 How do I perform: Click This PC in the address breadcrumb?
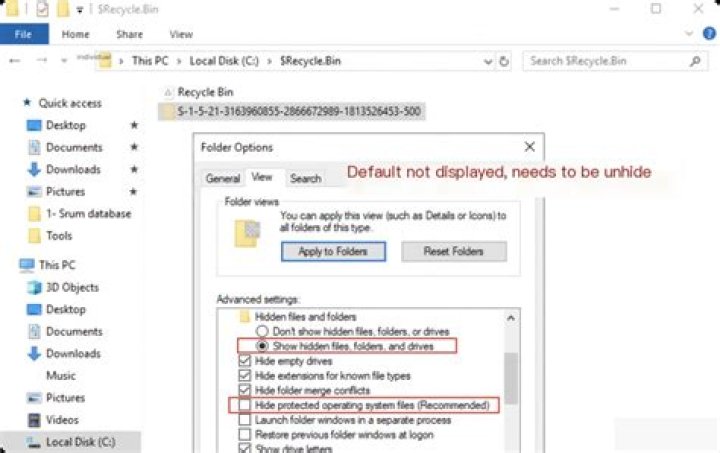pyautogui.click(x=150, y=61)
